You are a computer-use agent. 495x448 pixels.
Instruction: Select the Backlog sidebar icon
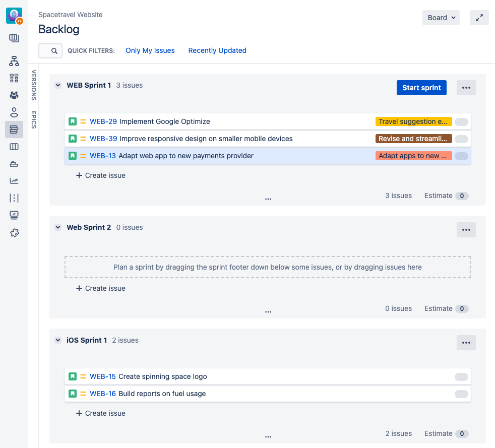pos(14,130)
